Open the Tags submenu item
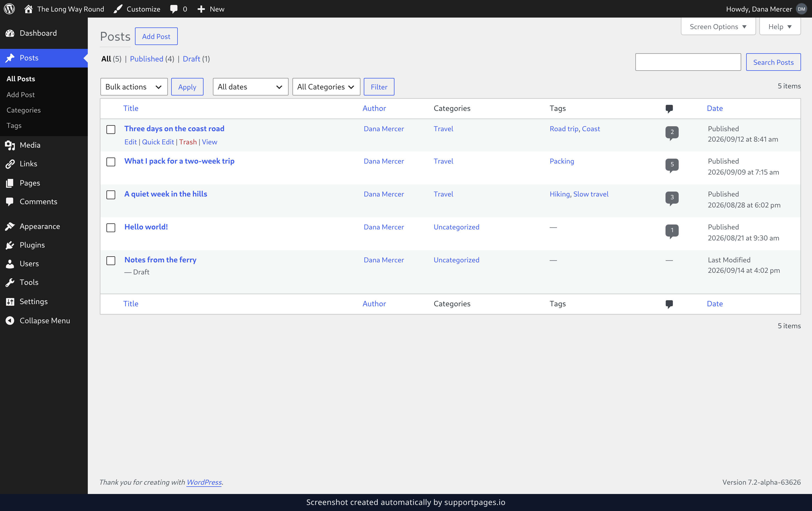The height and width of the screenshot is (511, 812). [x=14, y=125]
